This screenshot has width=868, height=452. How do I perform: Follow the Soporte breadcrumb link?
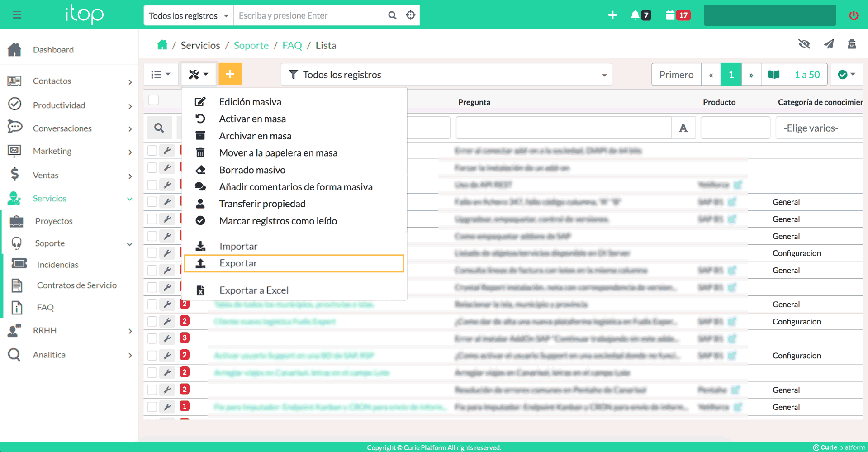point(251,46)
